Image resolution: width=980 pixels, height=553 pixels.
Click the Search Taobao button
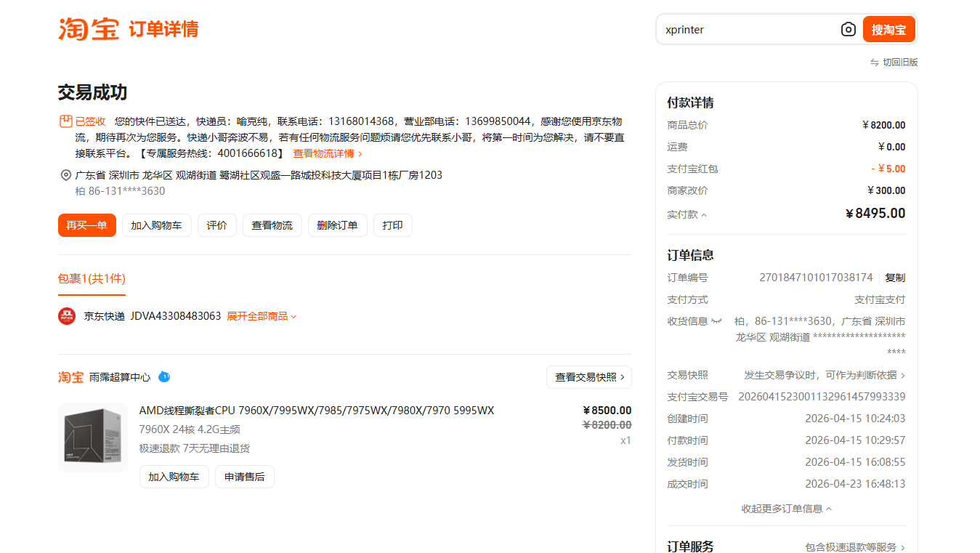(888, 30)
